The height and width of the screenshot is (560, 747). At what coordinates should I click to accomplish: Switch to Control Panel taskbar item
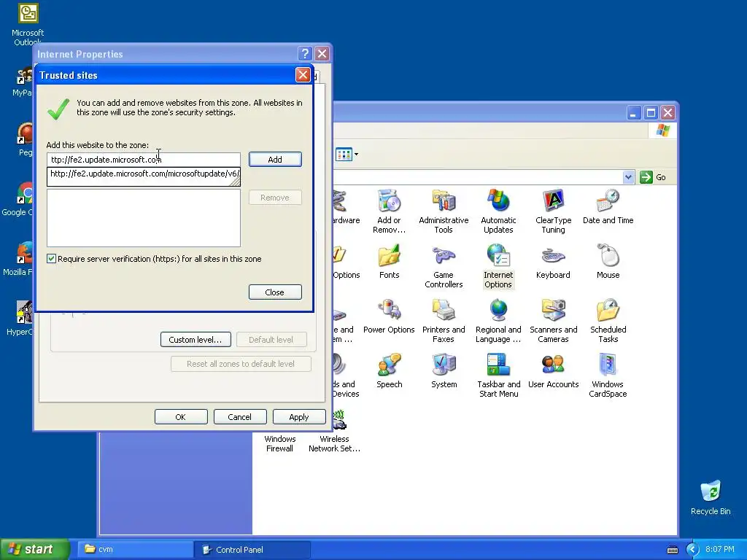252,550
